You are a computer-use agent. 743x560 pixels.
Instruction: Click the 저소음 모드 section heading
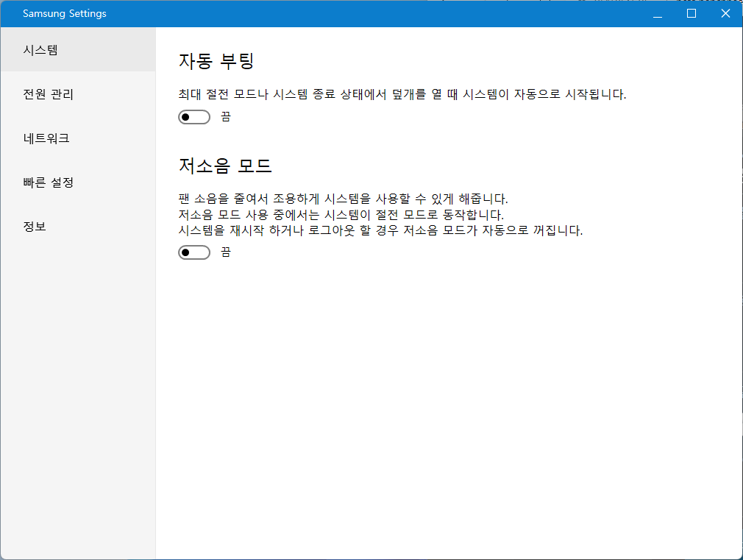[x=225, y=166]
